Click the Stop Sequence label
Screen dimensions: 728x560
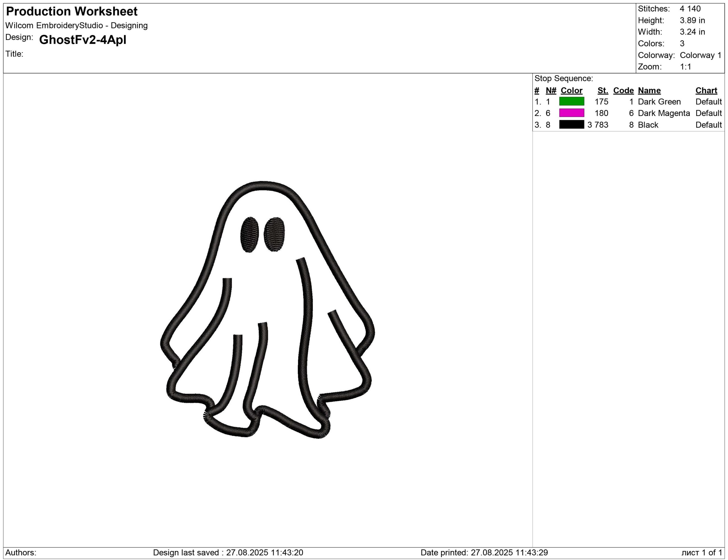(x=563, y=79)
